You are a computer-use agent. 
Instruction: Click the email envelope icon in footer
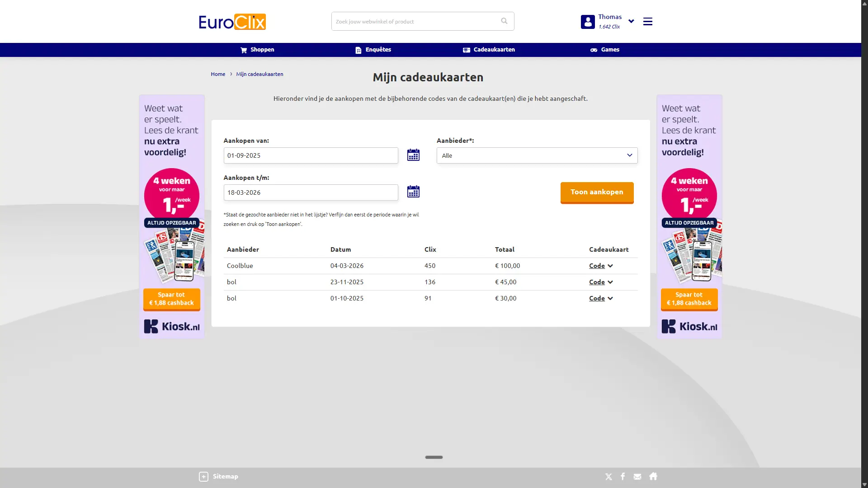point(637,476)
